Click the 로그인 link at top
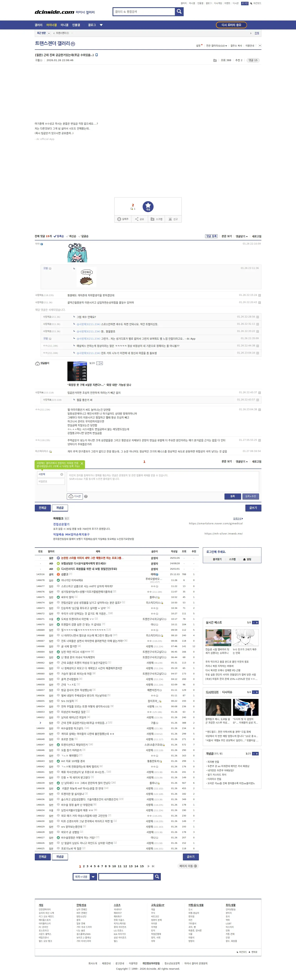Screen dimensions: 296x980 pos(245,4)
